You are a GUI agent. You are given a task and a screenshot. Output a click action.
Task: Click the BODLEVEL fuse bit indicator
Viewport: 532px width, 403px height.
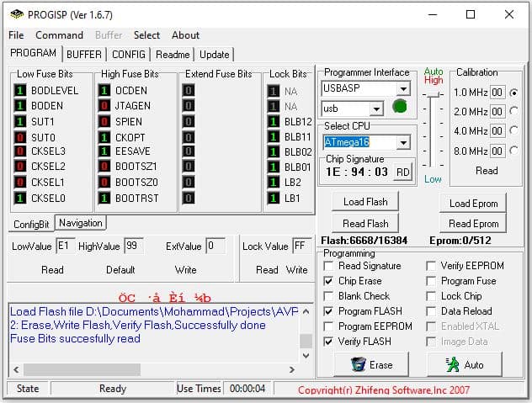(x=20, y=91)
